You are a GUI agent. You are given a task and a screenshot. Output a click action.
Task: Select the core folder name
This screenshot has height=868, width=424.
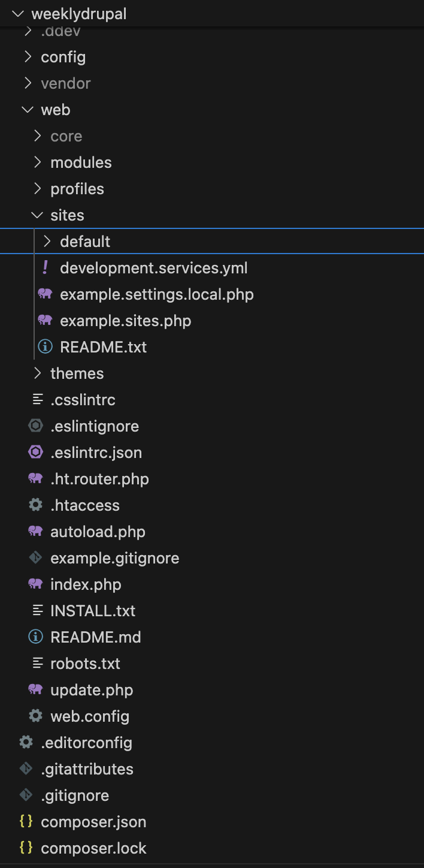point(66,136)
